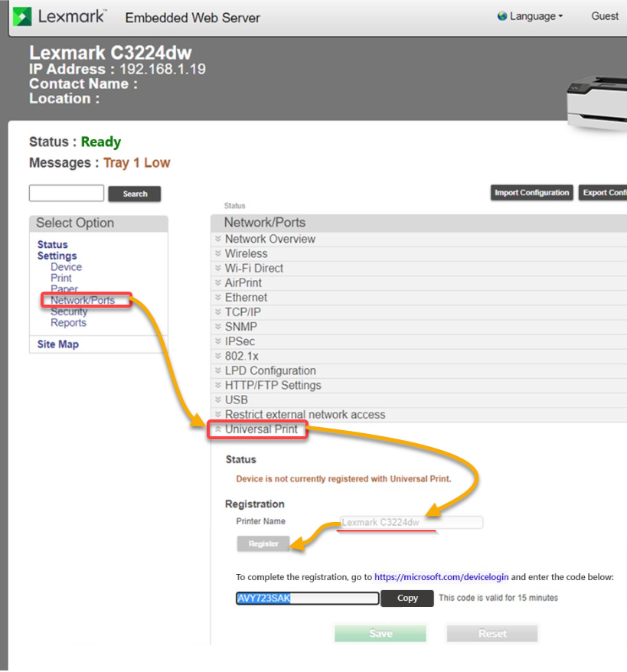Click the Save button
627x672 pixels.
pyautogui.click(x=380, y=634)
